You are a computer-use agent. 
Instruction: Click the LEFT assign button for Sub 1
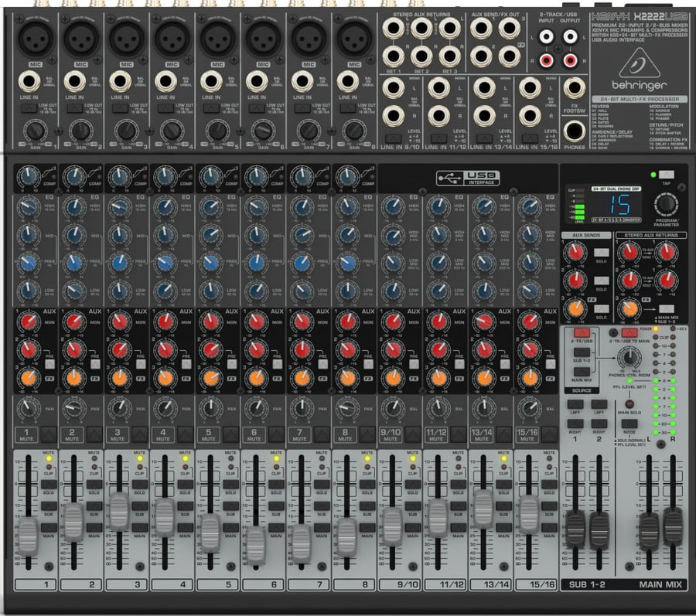point(575,404)
